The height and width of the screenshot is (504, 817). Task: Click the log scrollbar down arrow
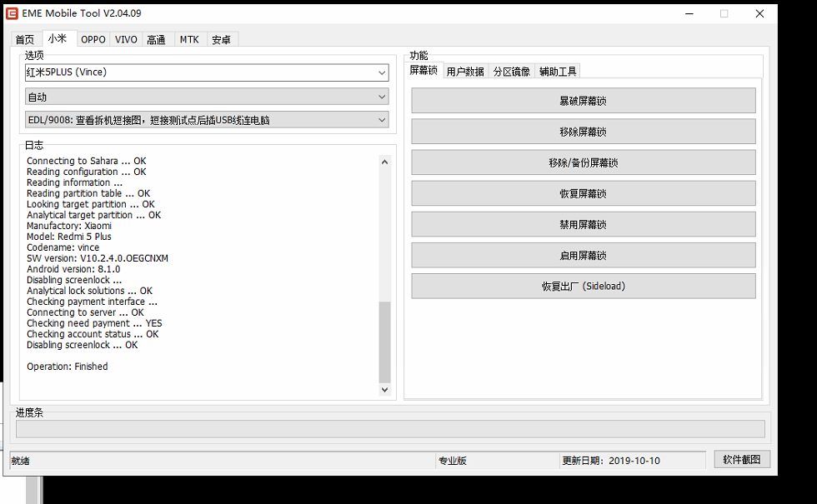(x=384, y=390)
